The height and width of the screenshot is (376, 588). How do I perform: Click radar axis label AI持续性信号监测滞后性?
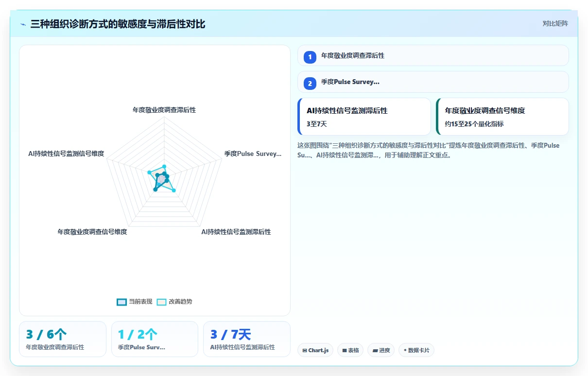236,232
